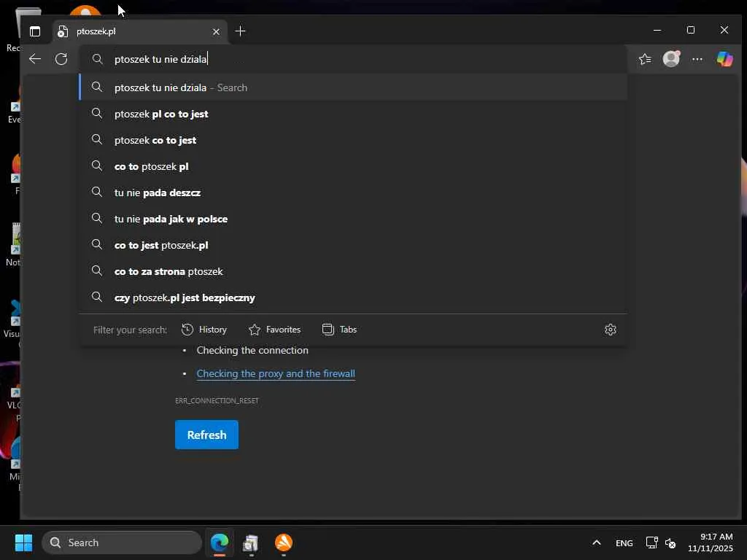This screenshot has width=747, height=560.
Task: Launch the Copilot icon in Edge toolbar
Action: (724, 59)
